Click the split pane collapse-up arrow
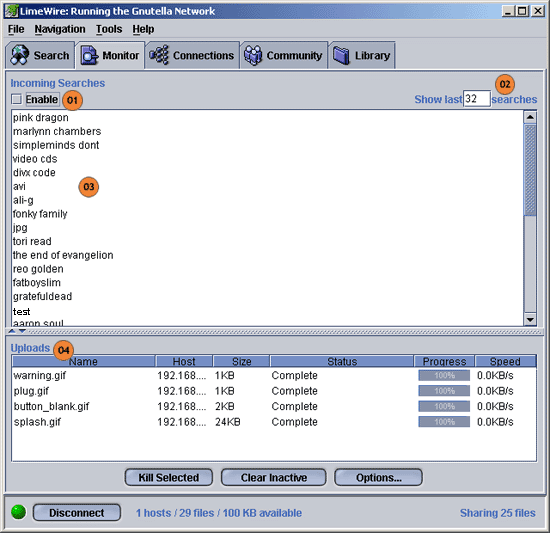Viewport: 550px width, 533px height. point(12,331)
